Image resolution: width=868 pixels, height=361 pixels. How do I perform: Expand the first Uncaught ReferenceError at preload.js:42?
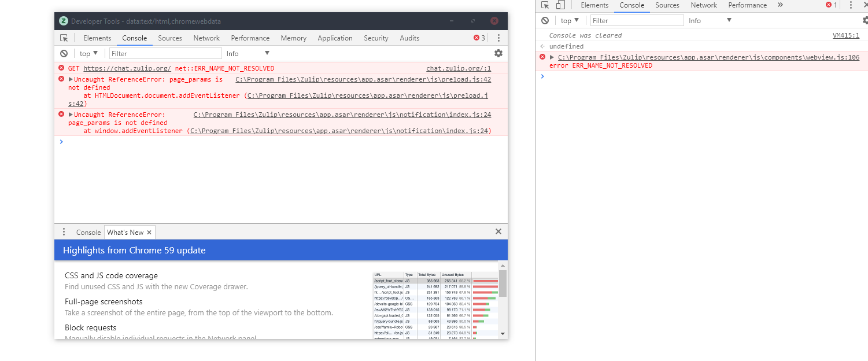coord(71,79)
